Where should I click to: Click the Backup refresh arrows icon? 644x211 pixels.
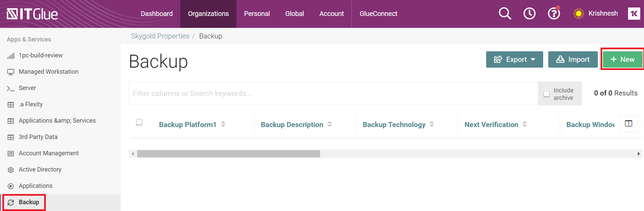11,203
